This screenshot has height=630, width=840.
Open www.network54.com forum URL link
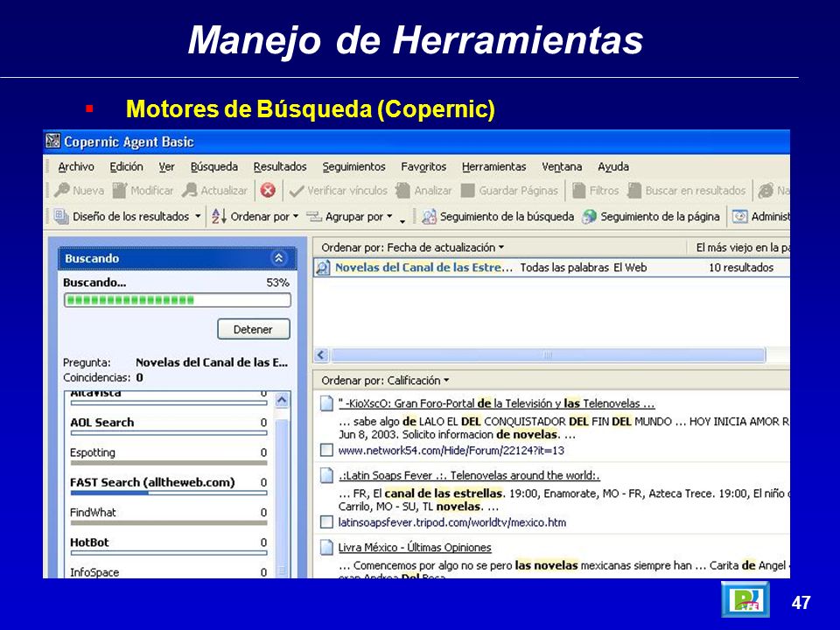tap(451, 450)
